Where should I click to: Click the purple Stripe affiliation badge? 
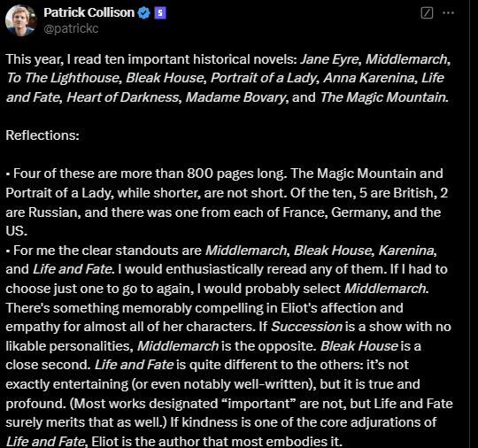pos(160,13)
